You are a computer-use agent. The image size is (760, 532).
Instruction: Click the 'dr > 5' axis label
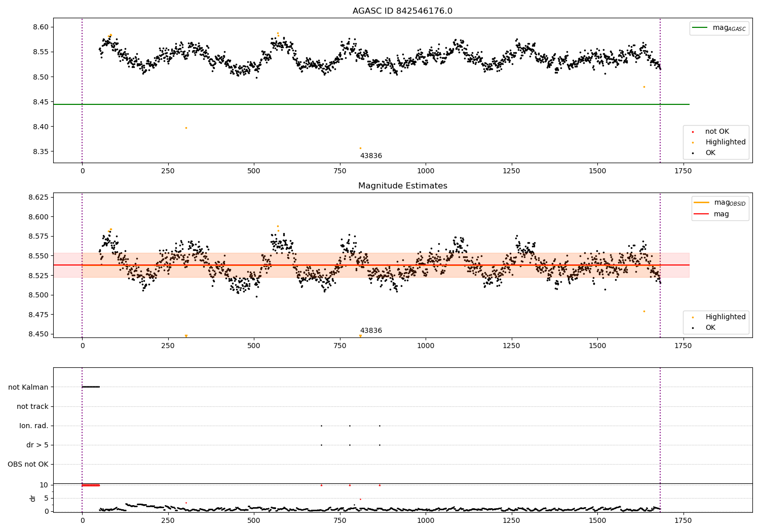click(x=37, y=445)
